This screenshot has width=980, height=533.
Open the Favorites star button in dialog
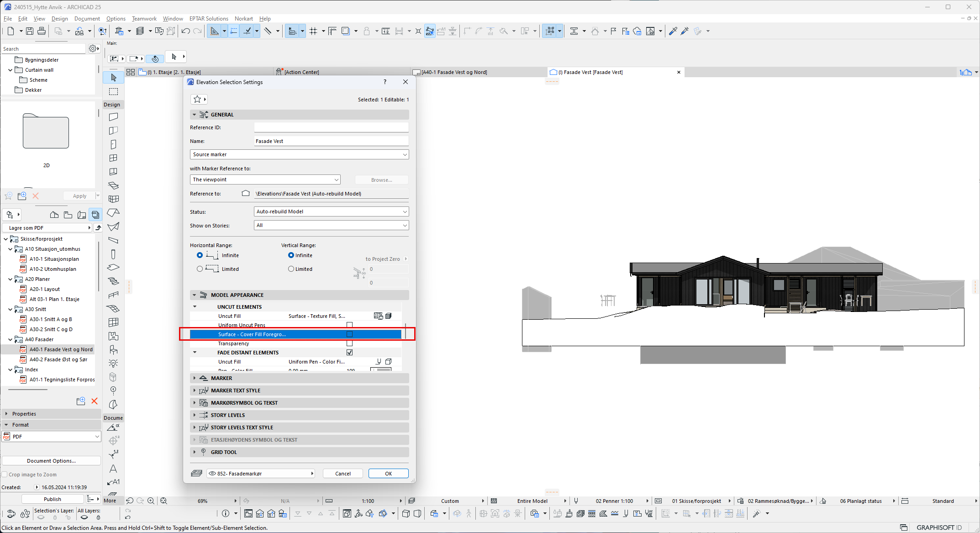(x=199, y=99)
